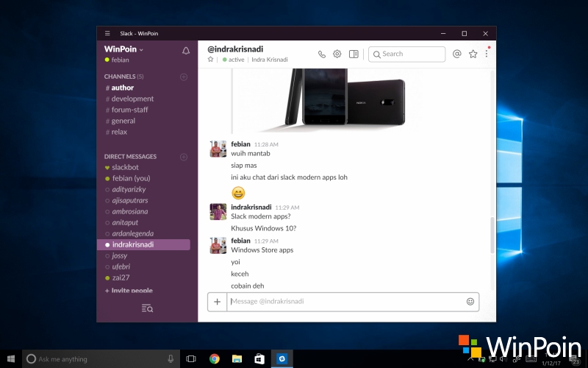Open the emoji picker in message box
The height and width of the screenshot is (368, 588).
(x=470, y=301)
